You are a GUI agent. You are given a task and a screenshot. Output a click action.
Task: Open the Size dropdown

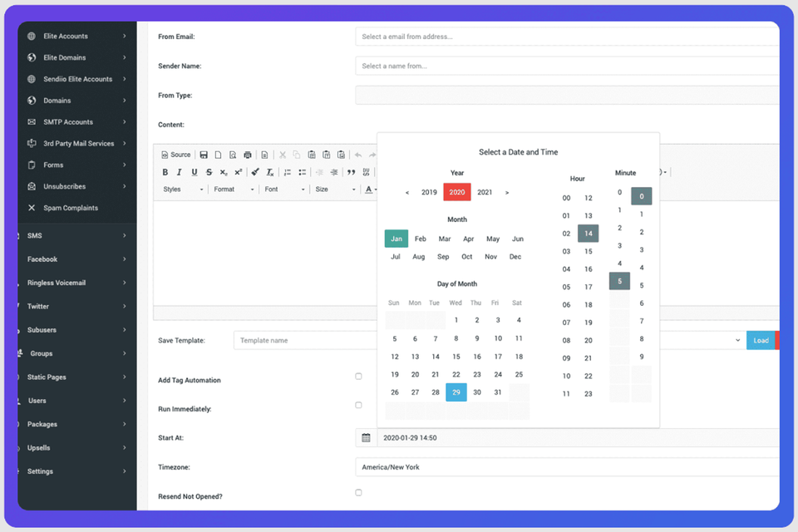tap(335, 190)
